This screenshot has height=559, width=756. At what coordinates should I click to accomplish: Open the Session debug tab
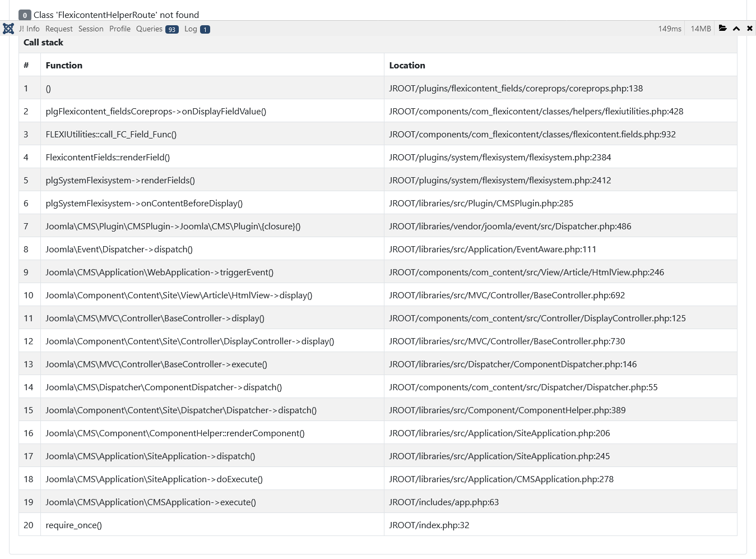[x=91, y=29]
